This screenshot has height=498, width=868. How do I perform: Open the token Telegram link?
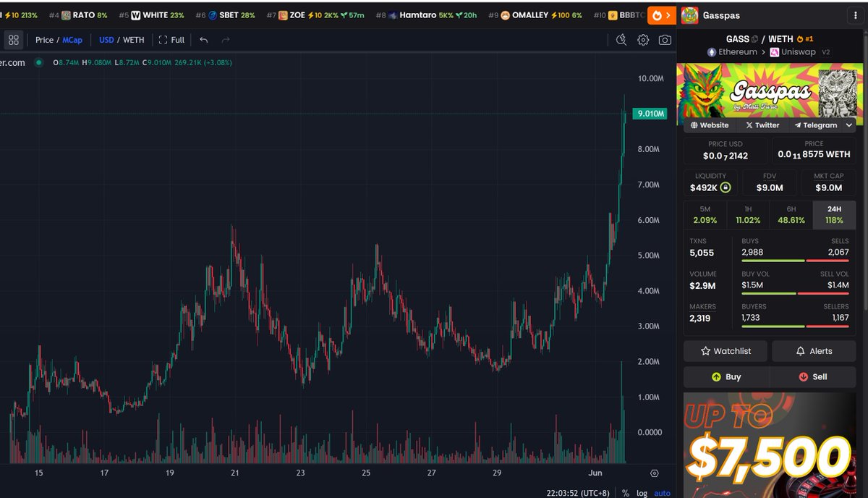pyautogui.click(x=815, y=125)
